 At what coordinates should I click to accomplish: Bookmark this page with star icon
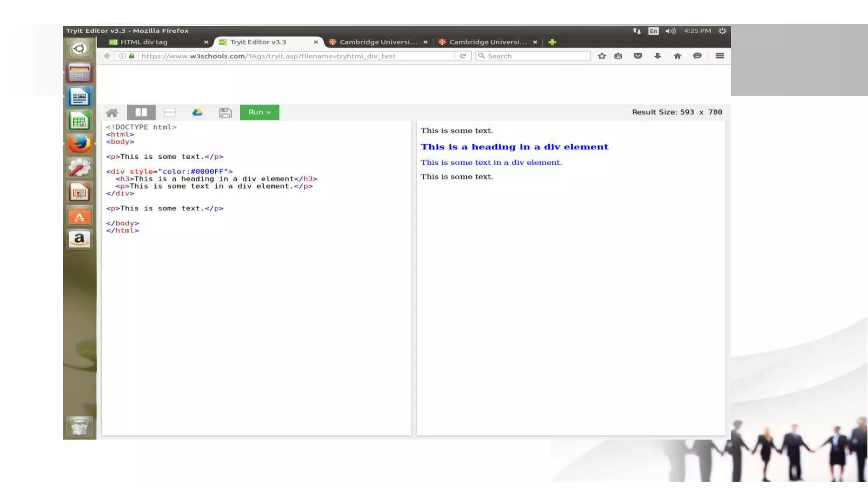(601, 56)
